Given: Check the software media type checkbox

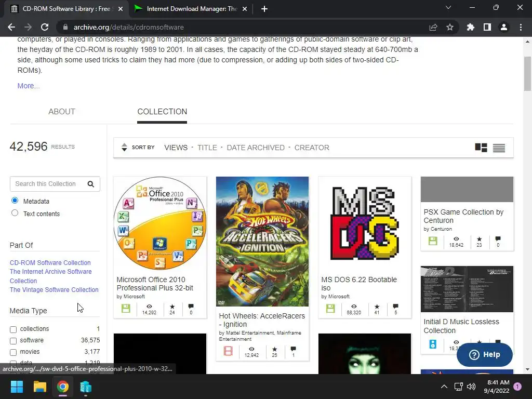Looking at the screenshot, I should (13, 341).
